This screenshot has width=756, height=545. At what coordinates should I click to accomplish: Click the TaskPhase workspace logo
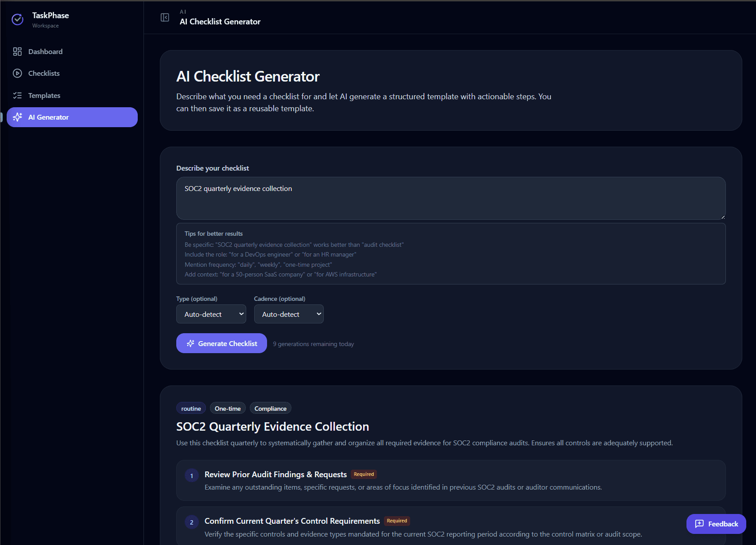point(17,19)
